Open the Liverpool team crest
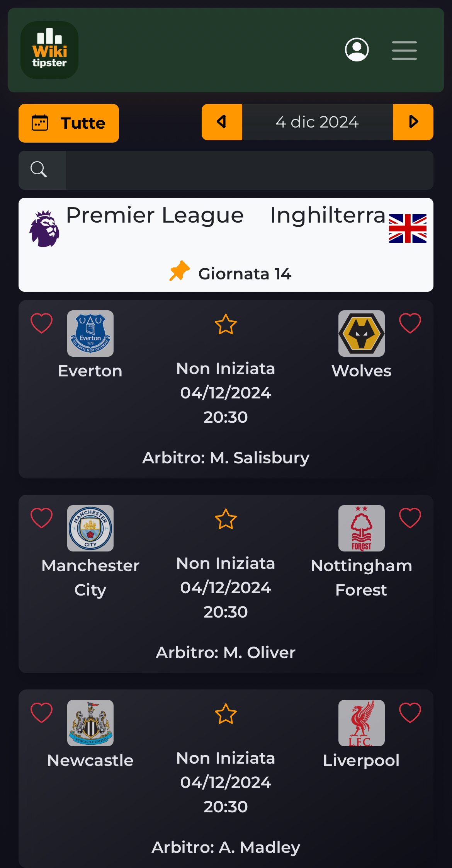Screen dimensions: 452x868 click(x=362, y=723)
